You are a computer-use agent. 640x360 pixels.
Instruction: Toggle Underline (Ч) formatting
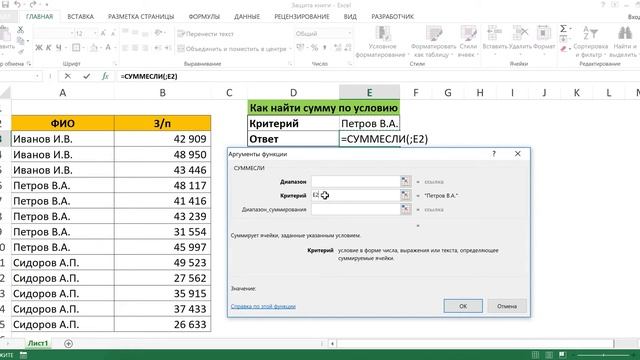(x=58, y=48)
